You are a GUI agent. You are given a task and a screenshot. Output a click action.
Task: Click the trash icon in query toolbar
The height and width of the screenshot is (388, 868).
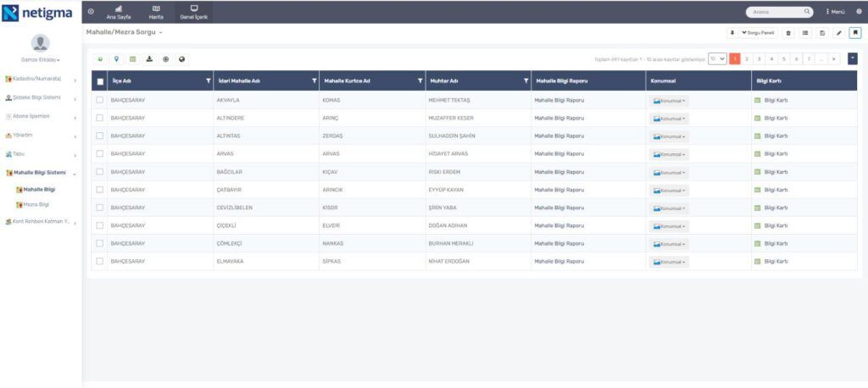tap(788, 32)
